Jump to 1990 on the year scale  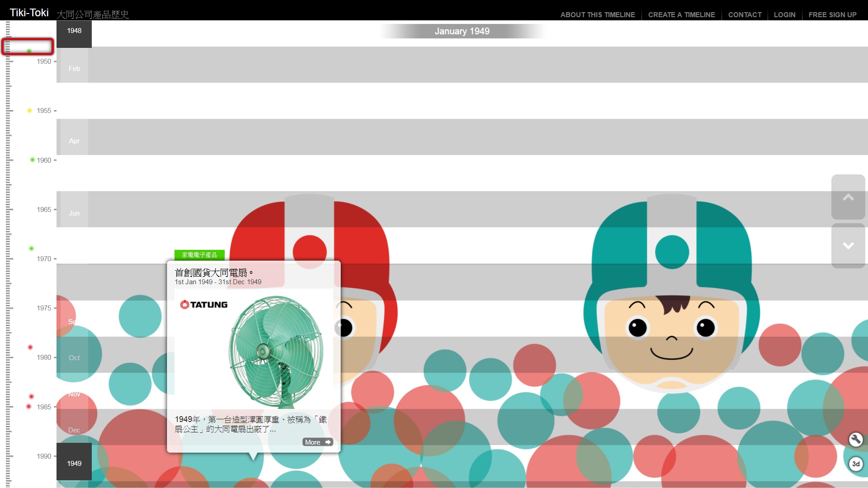pyautogui.click(x=44, y=456)
